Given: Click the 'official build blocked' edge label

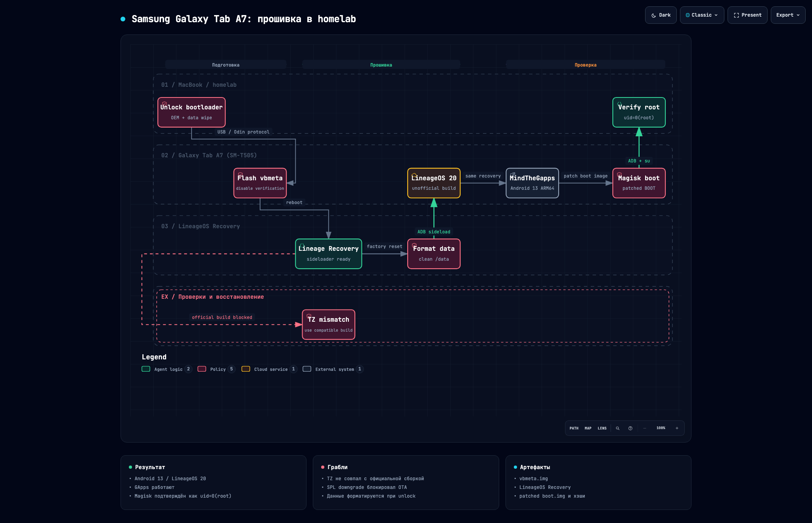Looking at the screenshot, I should tap(222, 317).
